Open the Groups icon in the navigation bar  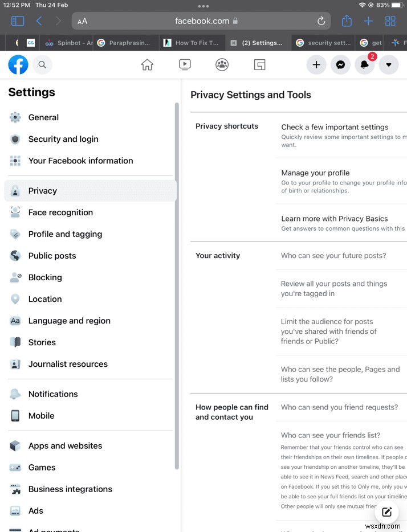222,65
